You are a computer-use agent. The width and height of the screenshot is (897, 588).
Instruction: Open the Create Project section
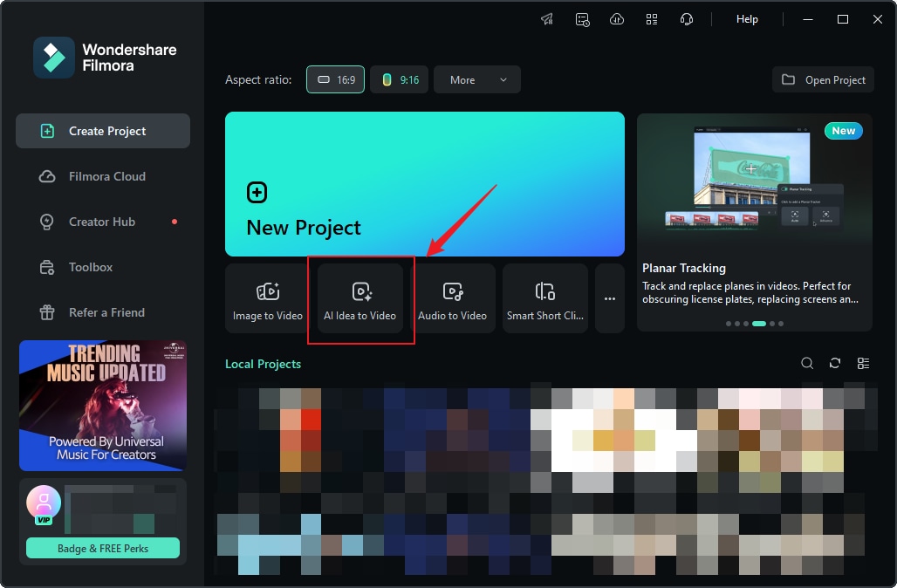click(103, 131)
